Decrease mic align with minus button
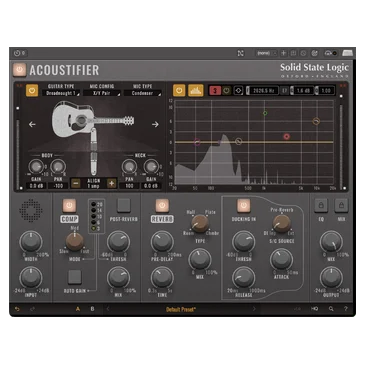The image size is (365, 365). pyautogui.click(x=76, y=183)
